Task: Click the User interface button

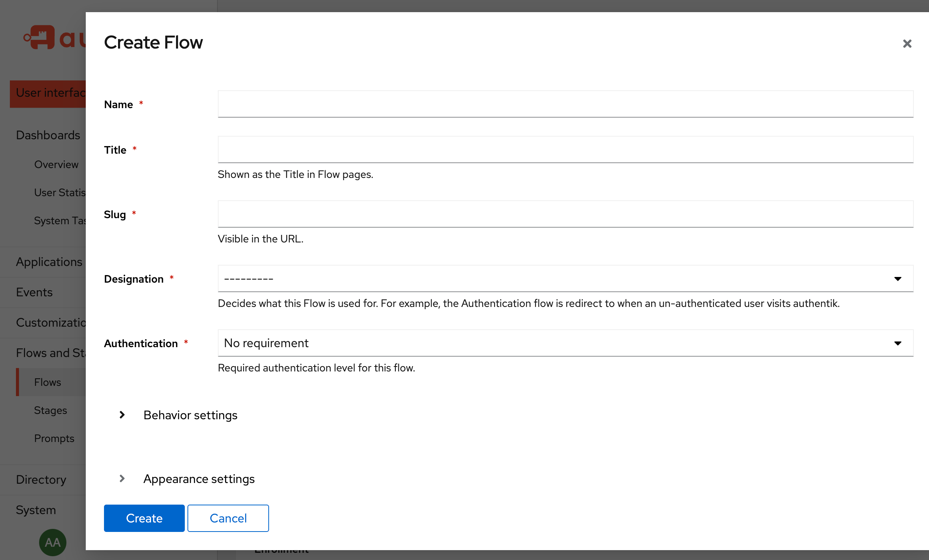Action: (x=49, y=93)
